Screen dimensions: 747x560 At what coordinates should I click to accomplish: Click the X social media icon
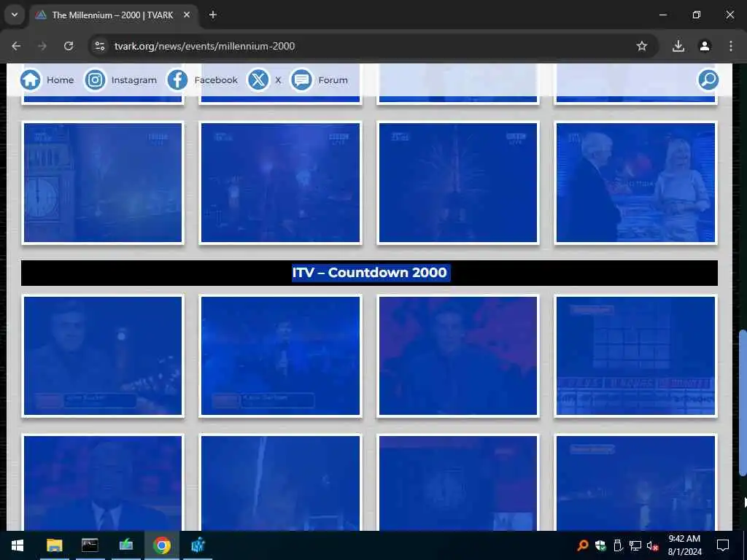coord(258,80)
